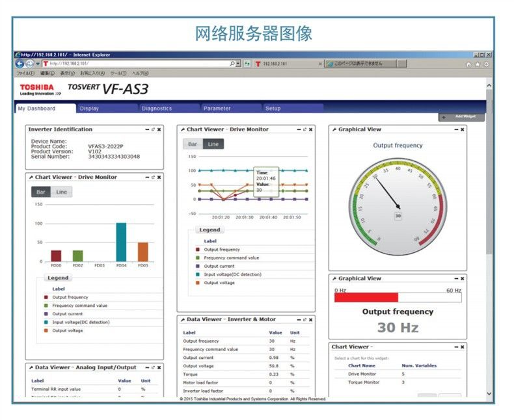The width and height of the screenshot is (514, 420).
Task: Switch middle Drive Monitor chart to Bar
Action: pyautogui.click(x=193, y=144)
